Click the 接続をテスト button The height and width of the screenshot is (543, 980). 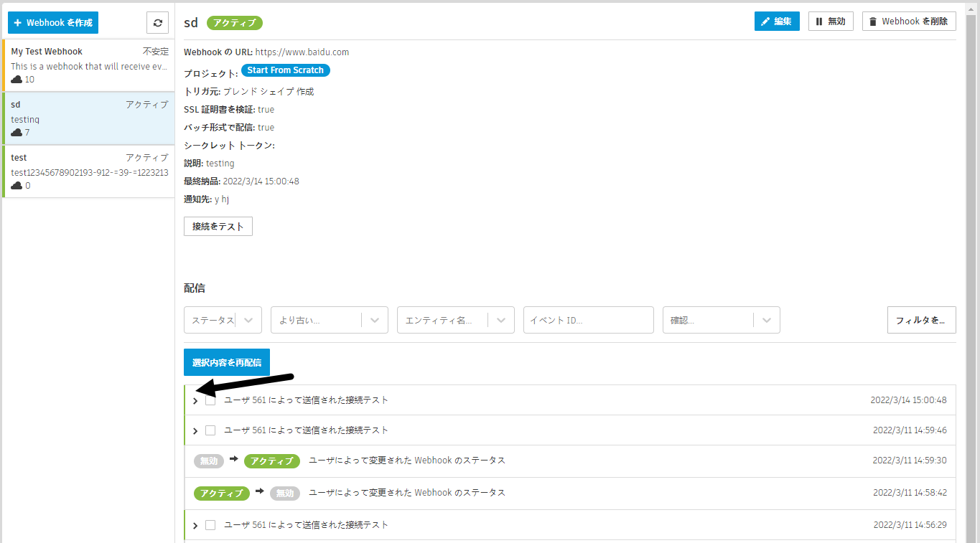click(218, 226)
